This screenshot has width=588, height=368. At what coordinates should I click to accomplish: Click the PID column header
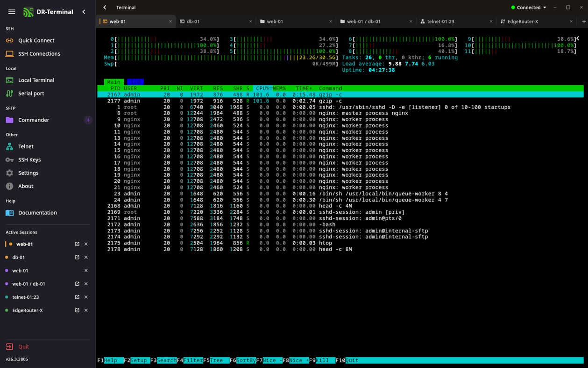(x=115, y=88)
